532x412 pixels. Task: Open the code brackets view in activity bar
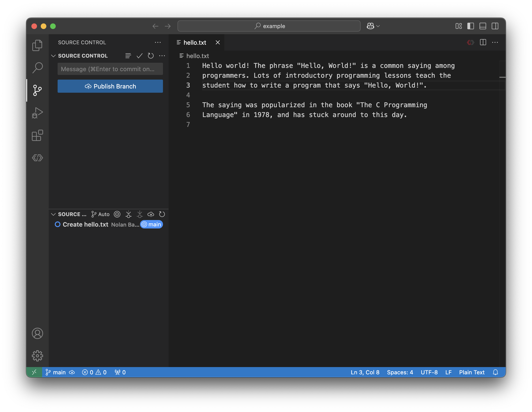[37, 158]
